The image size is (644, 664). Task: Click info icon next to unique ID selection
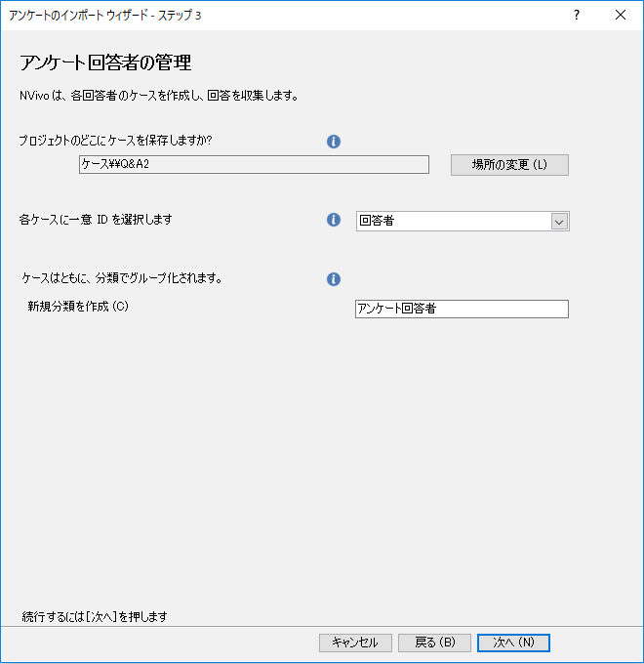334,220
